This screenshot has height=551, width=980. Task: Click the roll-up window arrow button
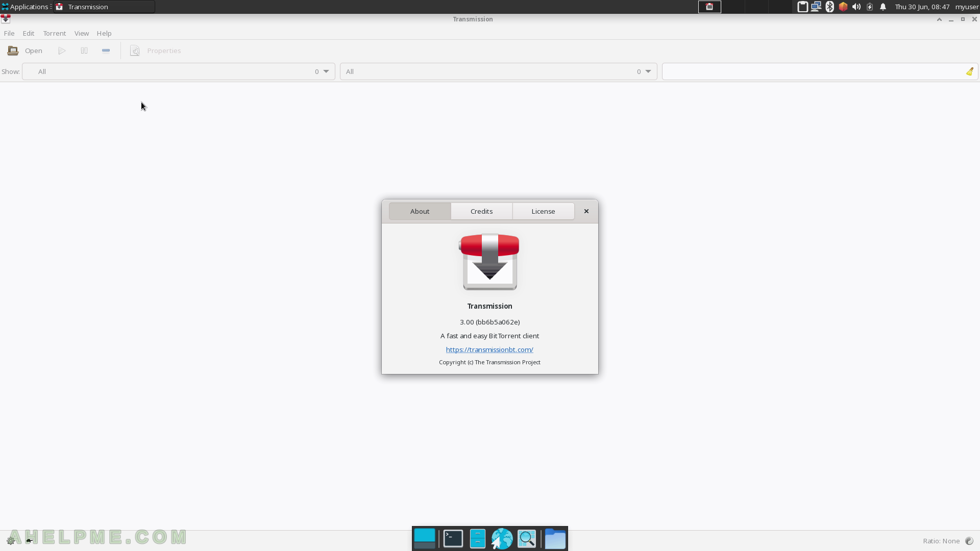(x=939, y=19)
